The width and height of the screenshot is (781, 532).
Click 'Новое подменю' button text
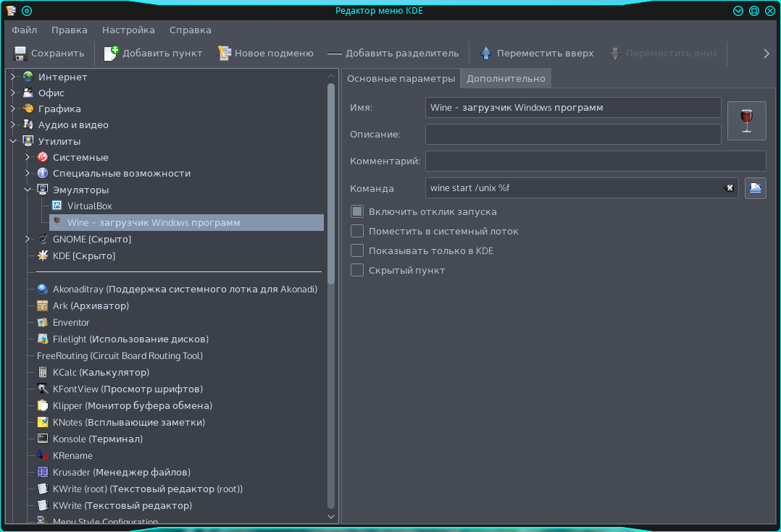[274, 54]
